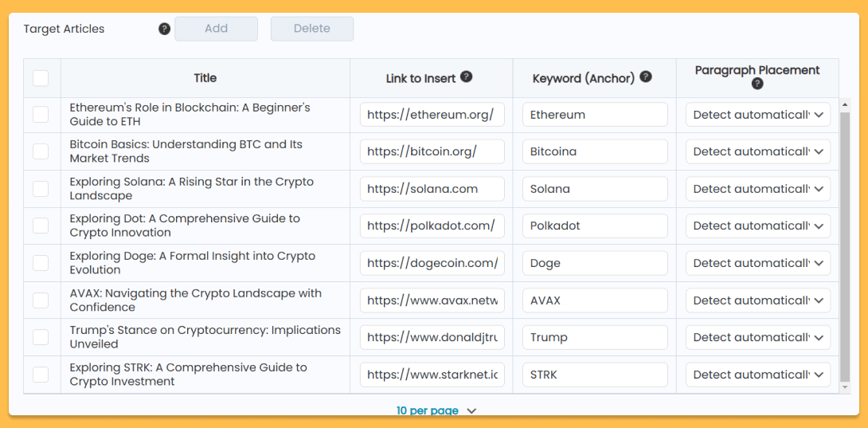
Task: Click title "Ethereum's Role in Blockchain: A Beginner's Guide"
Action: 190,114
